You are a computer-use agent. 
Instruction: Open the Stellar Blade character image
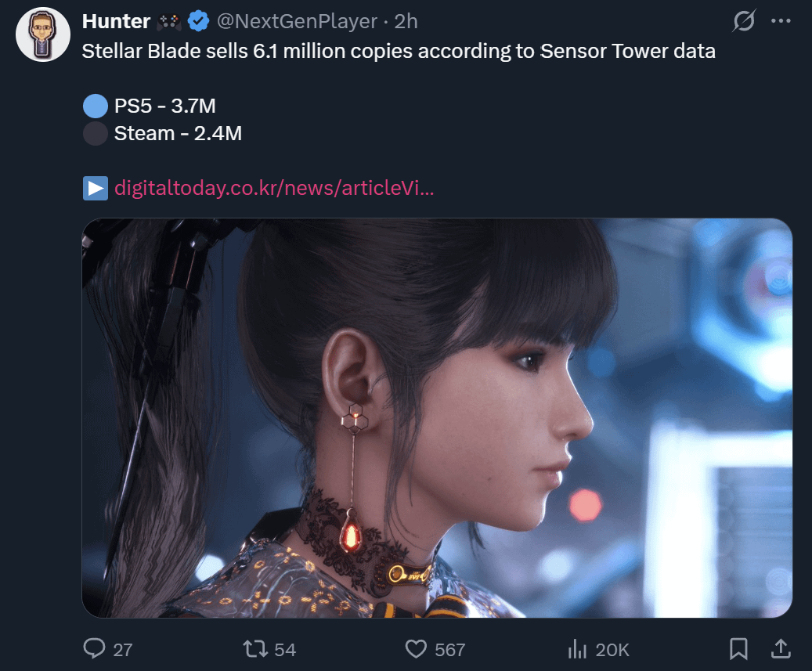[437, 417]
